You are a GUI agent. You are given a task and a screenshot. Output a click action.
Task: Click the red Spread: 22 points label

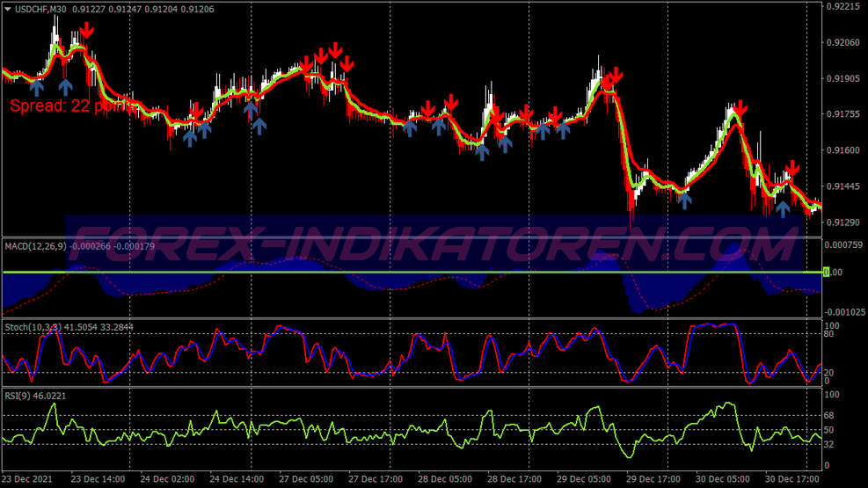coord(70,106)
